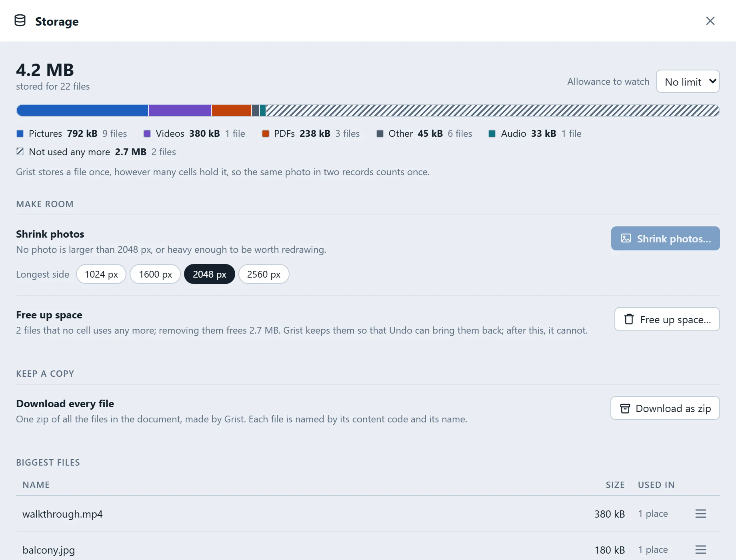This screenshot has width=736, height=560.
Task: Click 'Not used any more 2.7 MB' label
Action: click(88, 152)
